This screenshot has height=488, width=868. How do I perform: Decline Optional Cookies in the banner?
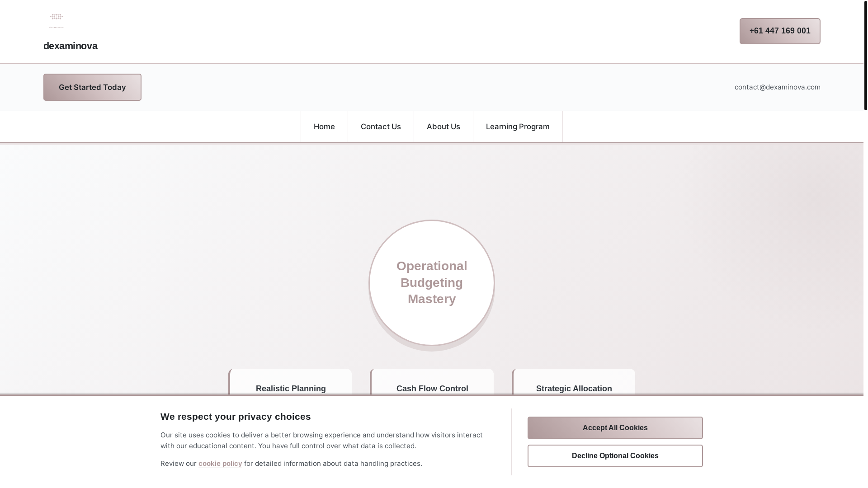point(615,456)
